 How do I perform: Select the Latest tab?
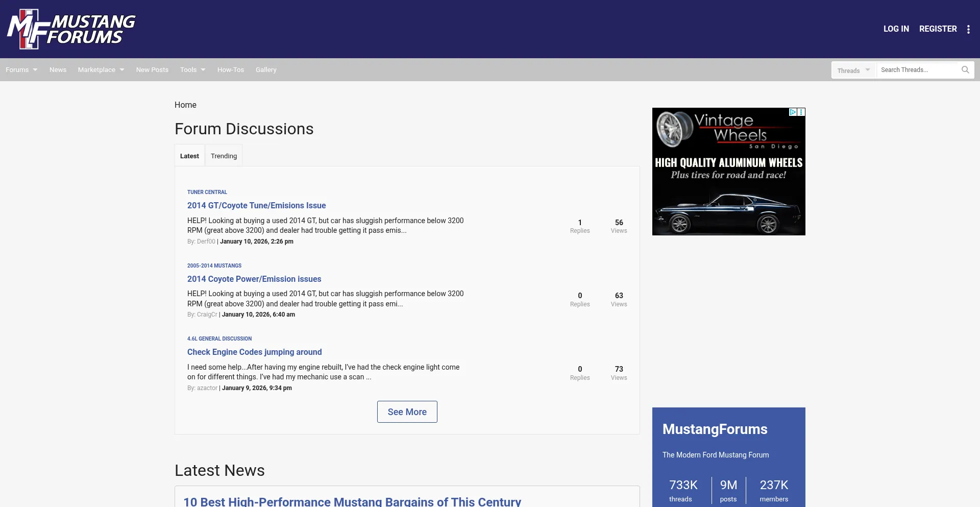click(189, 156)
